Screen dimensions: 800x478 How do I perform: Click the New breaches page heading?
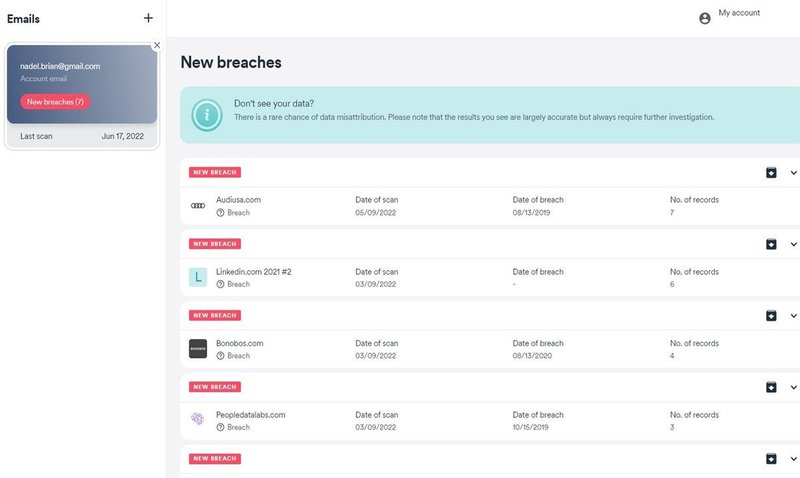coord(231,62)
